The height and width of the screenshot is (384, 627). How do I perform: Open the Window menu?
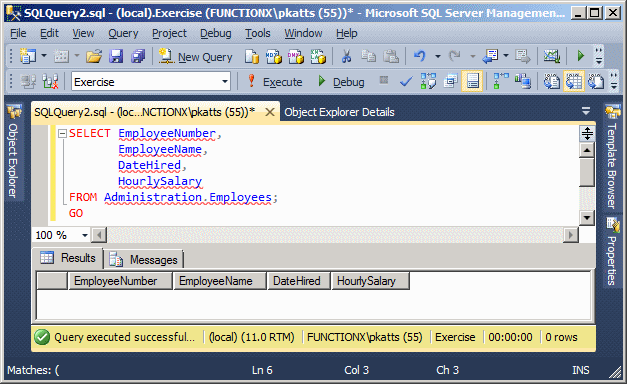click(x=303, y=33)
